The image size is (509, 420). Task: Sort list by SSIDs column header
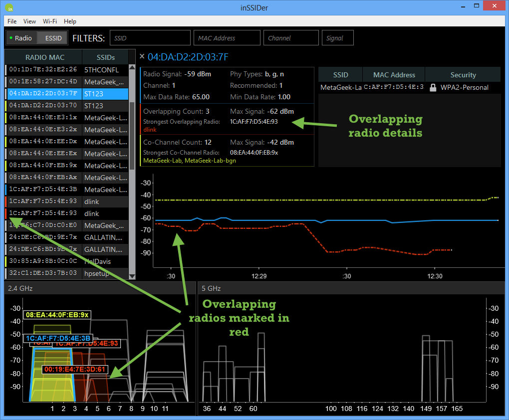point(105,57)
